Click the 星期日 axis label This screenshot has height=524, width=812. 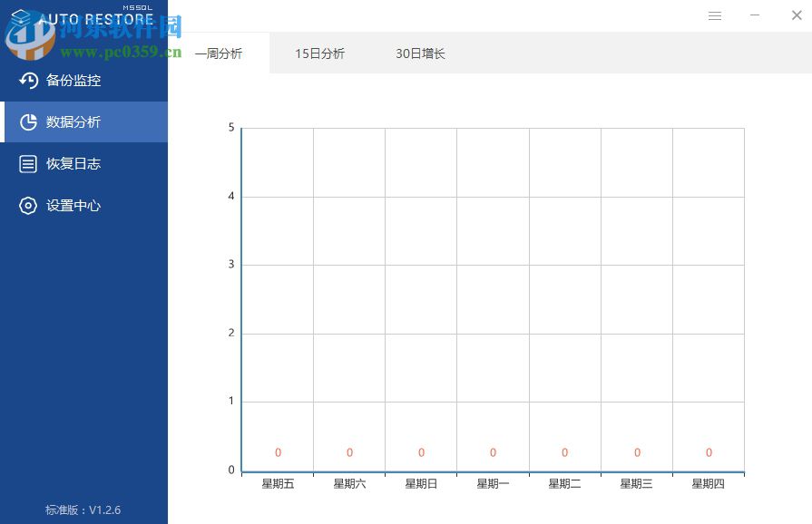pyautogui.click(x=422, y=483)
